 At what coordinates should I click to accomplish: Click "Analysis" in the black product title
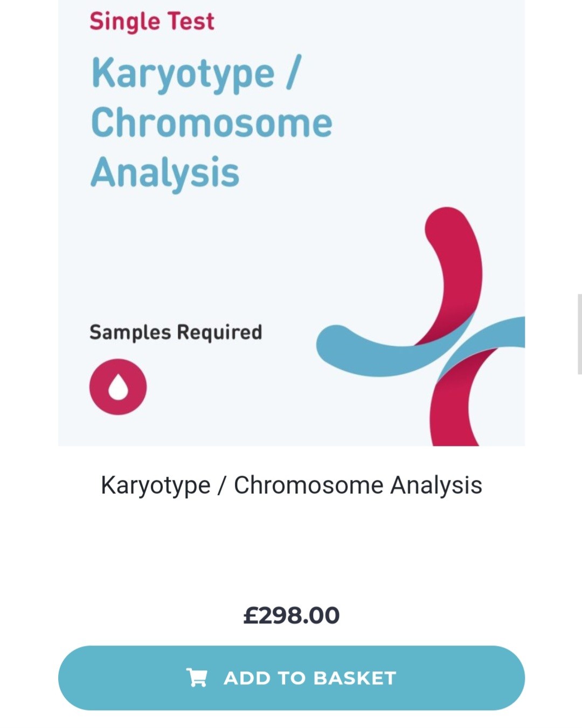coord(436,485)
